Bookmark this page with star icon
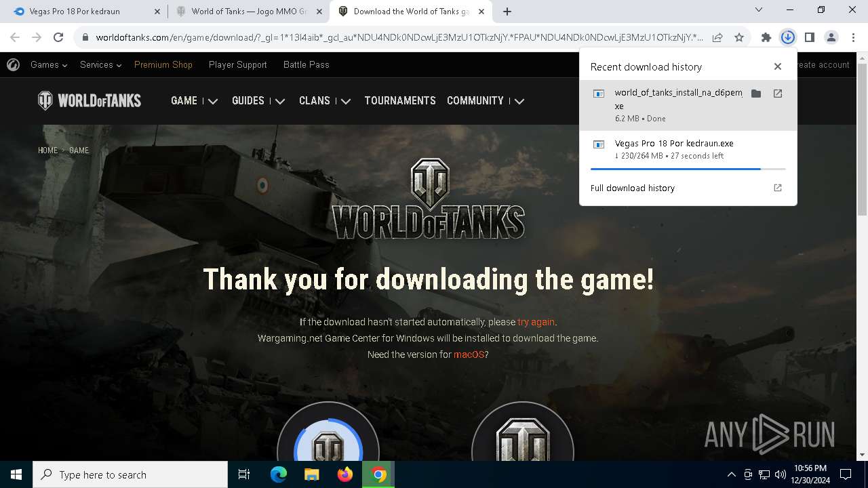Screen dimensions: 868x488 [739, 37]
